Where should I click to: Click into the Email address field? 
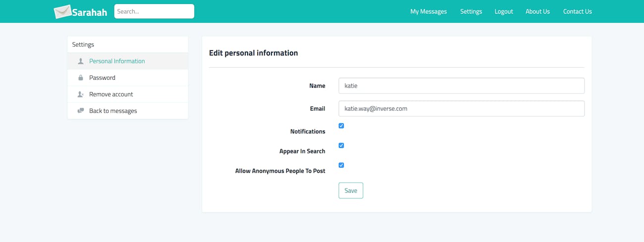coord(462,108)
